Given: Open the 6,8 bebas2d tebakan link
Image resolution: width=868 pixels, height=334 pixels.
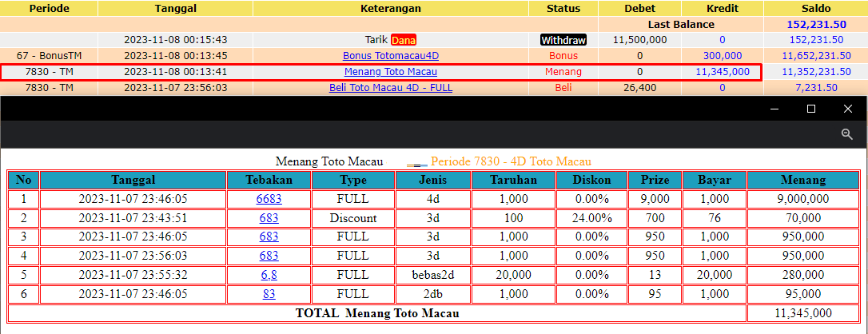Looking at the screenshot, I should pos(269,275).
